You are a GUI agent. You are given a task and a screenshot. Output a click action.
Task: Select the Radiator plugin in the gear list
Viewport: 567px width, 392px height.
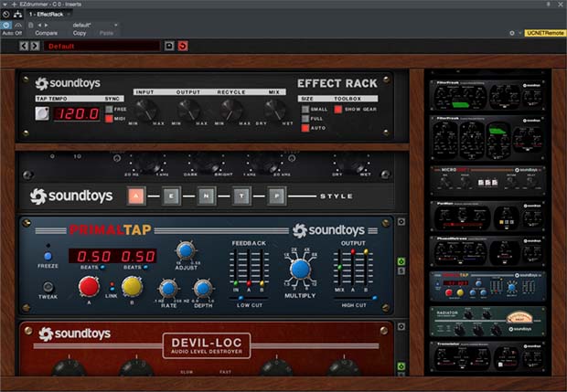click(x=487, y=322)
